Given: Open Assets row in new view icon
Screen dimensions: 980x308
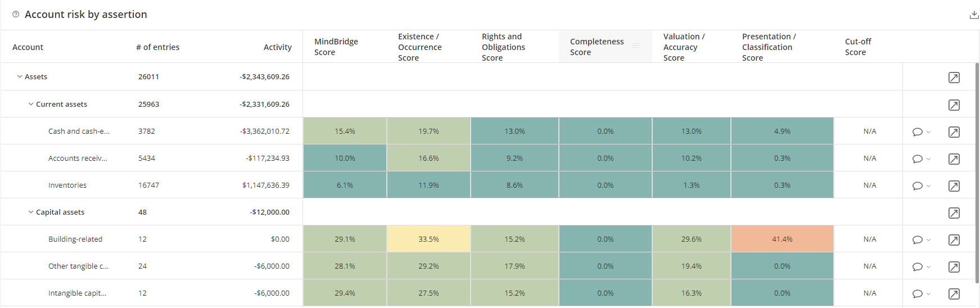Looking at the screenshot, I should (954, 78).
